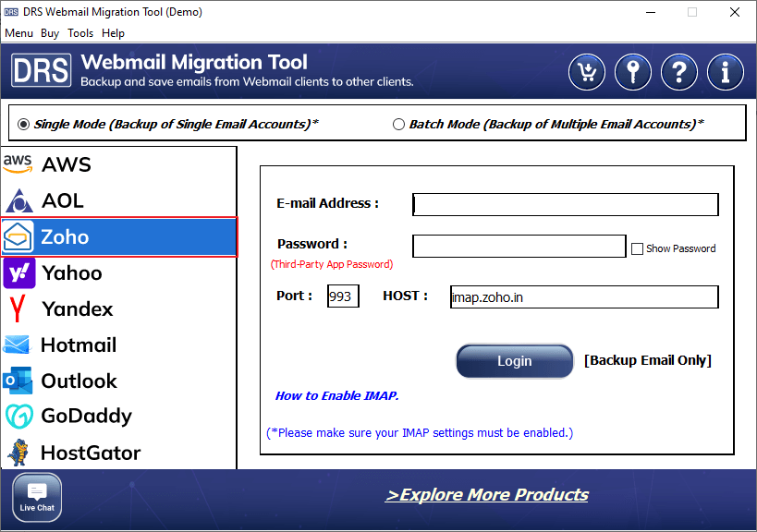This screenshot has height=532, width=757.
Task: Click the Outlook logo icon
Action: tap(18, 381)
